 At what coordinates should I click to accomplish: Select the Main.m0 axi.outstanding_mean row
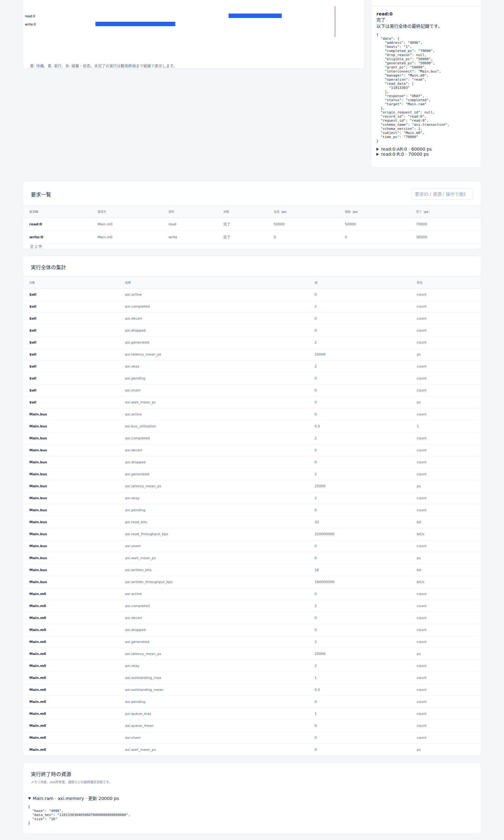pyautogui.click(x=252, y=689)
